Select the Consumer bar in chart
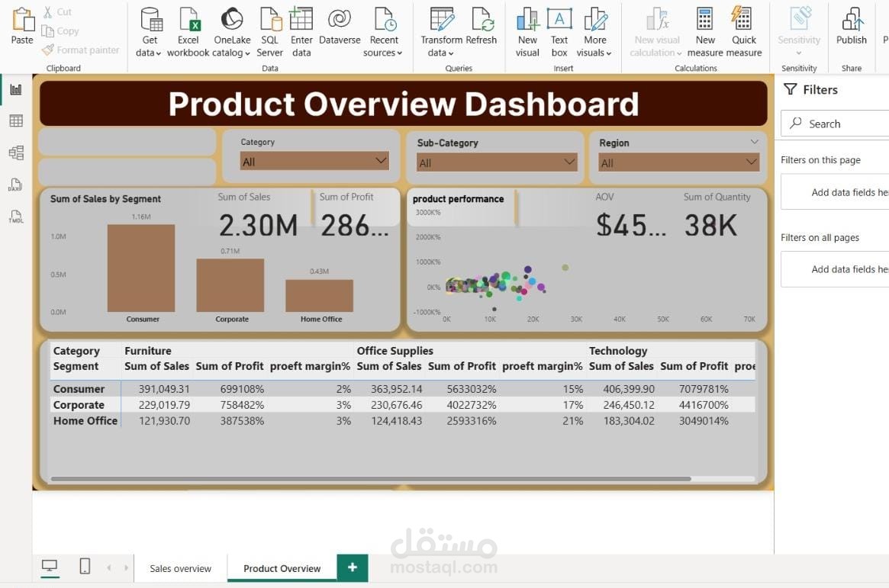This screenshot has height=588, width=889. pyautogui.click(x=141, y=268)
